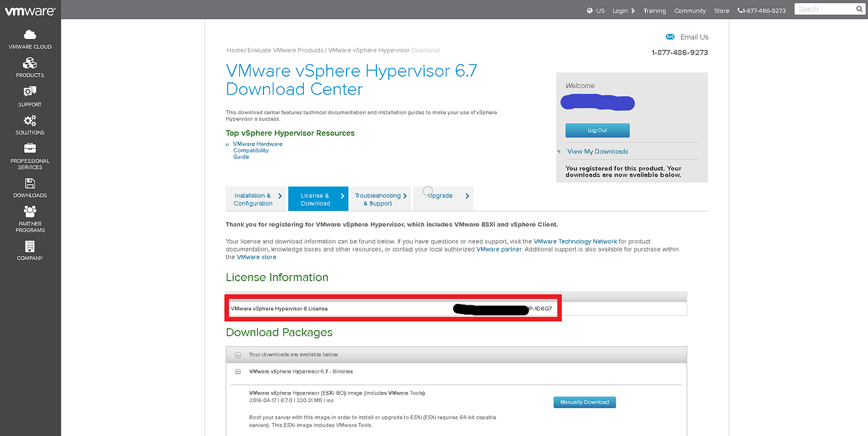This screenshot has width=868, height=436.
Task: Collapse 'Your downloads are available below' section
Action: click(x=237, y=355)
